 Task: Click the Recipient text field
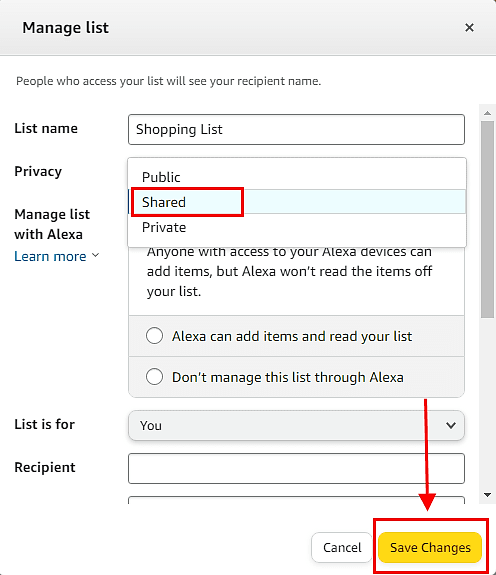[x=296, y=468]
